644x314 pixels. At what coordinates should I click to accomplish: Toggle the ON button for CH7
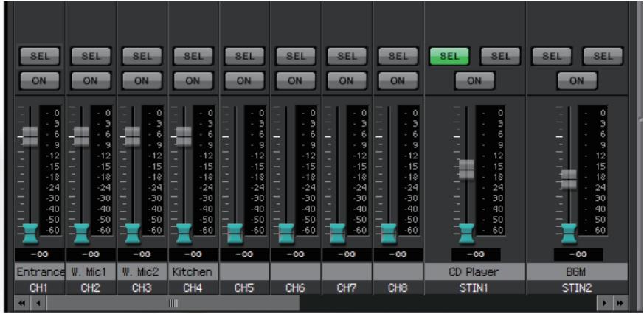tap(347, 80)
